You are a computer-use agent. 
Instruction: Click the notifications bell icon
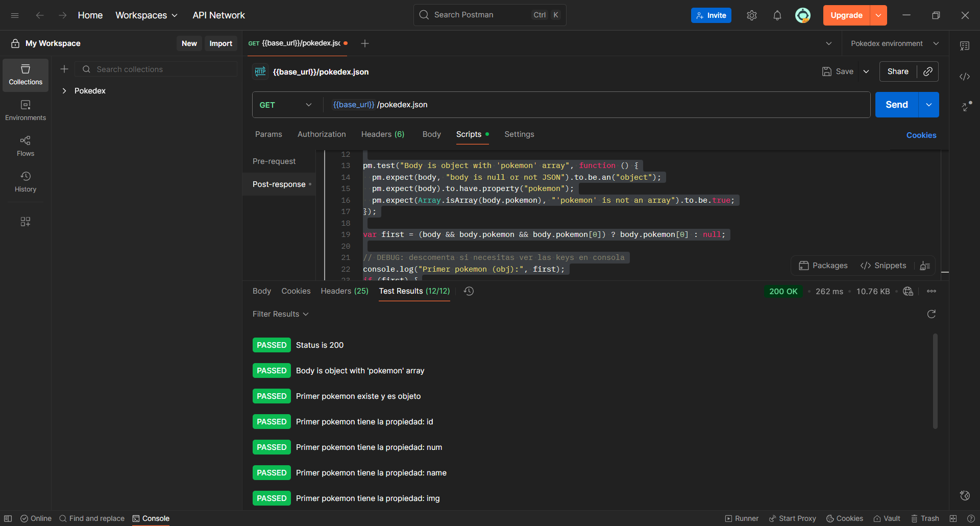click(x=777, y=15)
